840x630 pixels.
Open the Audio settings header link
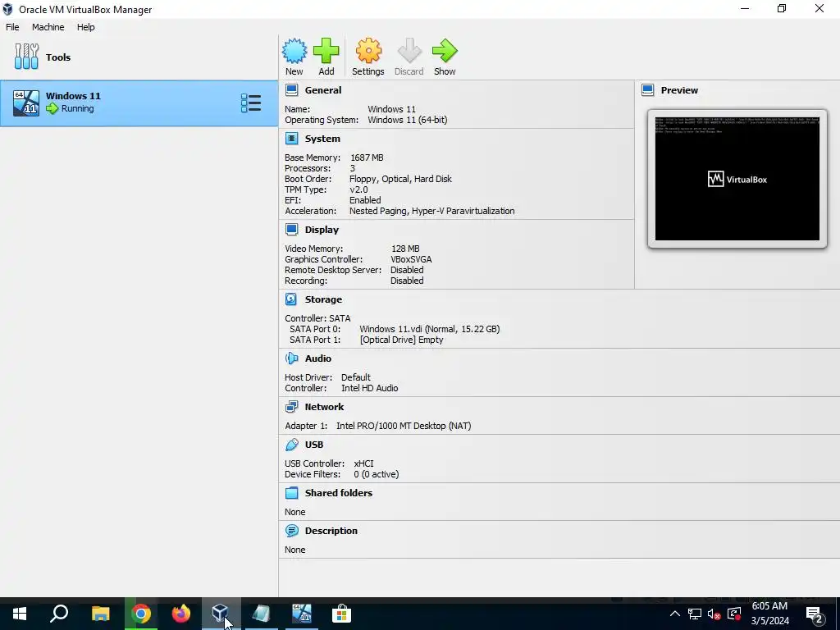pos(318,358)
